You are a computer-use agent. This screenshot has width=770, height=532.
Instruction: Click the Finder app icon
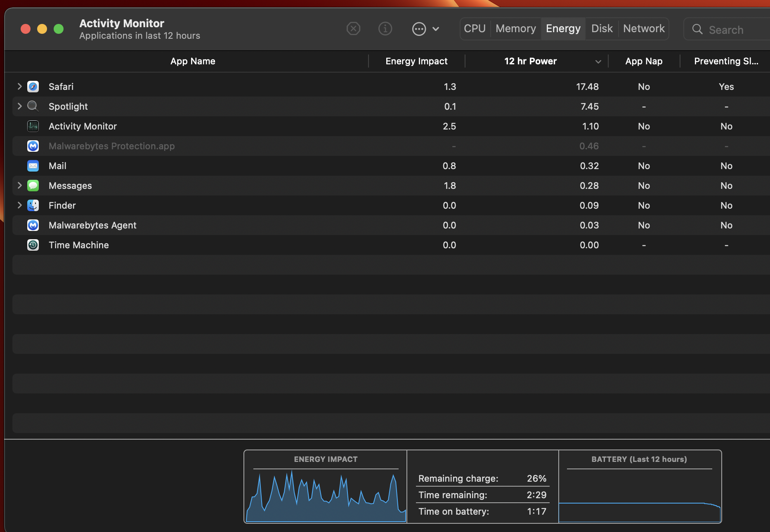(x=33, y=205)
